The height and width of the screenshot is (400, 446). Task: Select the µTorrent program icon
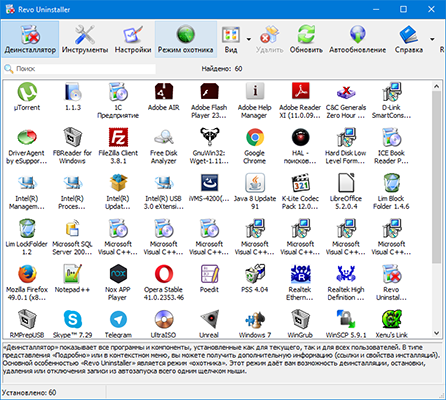pos(27,92)
